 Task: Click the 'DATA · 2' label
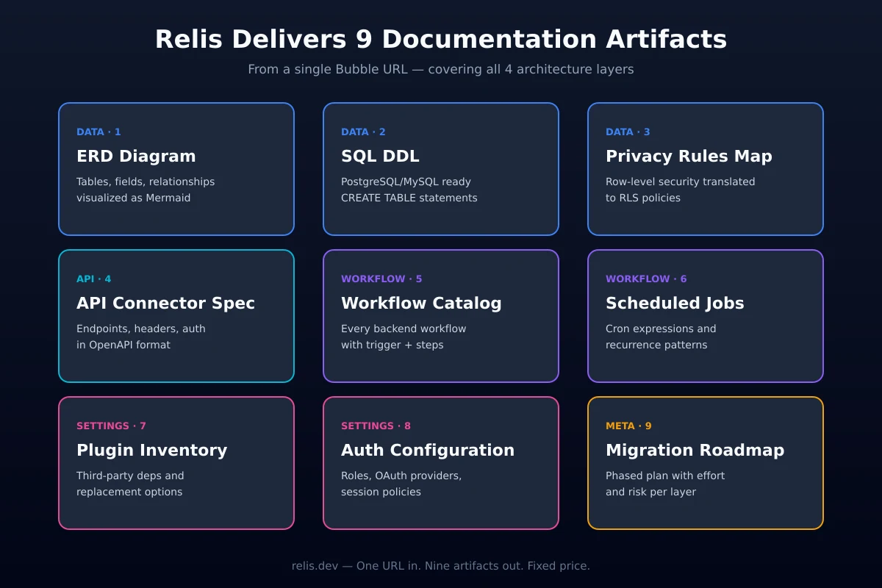click(363, 132)
